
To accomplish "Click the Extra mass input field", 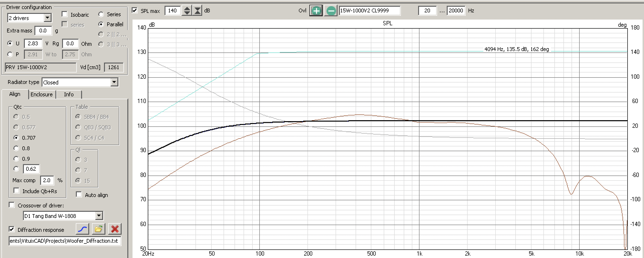I will point(43,31).
